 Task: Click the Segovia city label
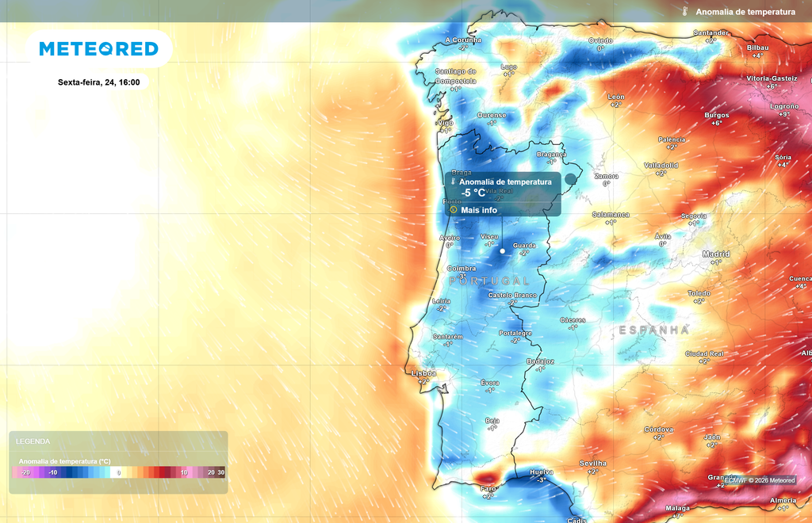pyautogui.click(x=694, y=216)
